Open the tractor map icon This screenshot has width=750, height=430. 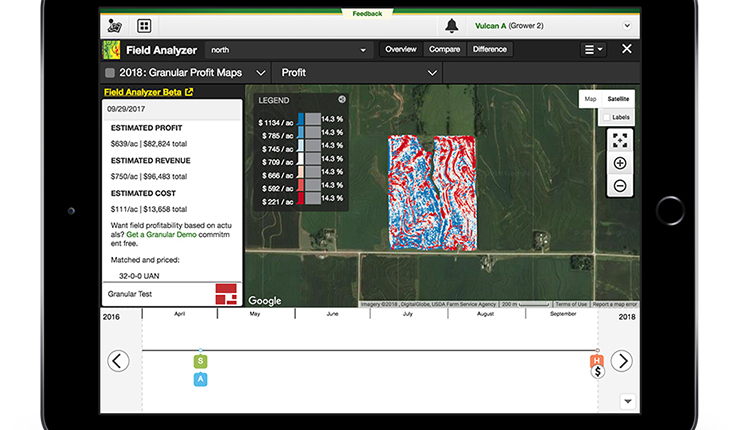[115, 26]
